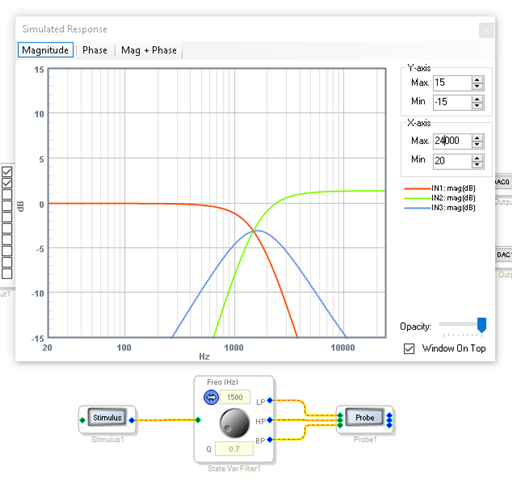This screenshot has width=512, height=480.
Task: Increase the X-axis Min value
Action: click(x=477, y=158)
